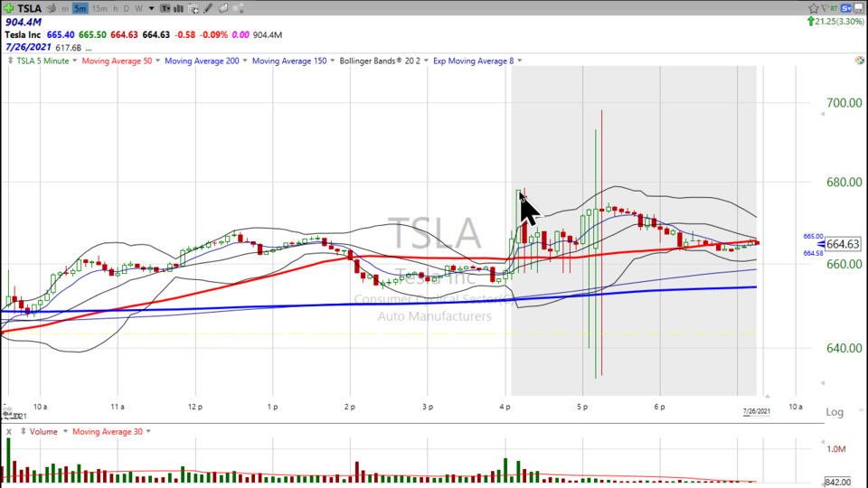Click the 842.00 volume value label
This screenshot has width=868, height=488.
tap(837, 483)
